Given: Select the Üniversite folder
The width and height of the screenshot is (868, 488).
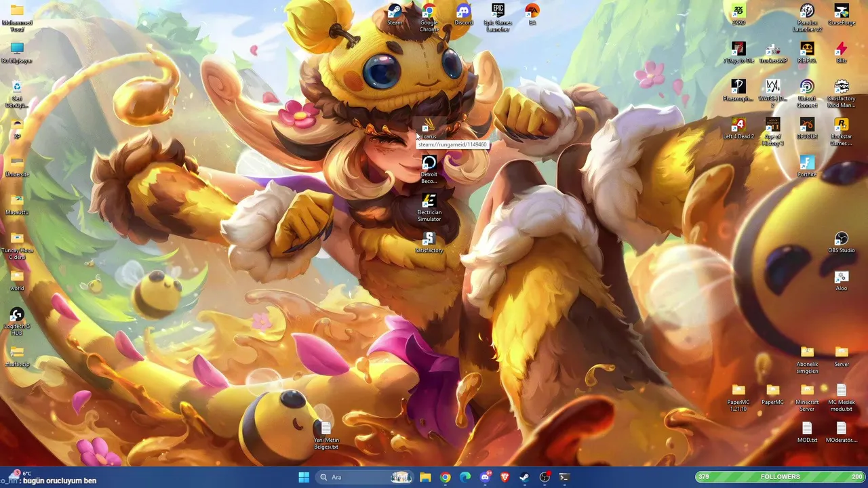Looking at the screenshot, I should [17, 167].
